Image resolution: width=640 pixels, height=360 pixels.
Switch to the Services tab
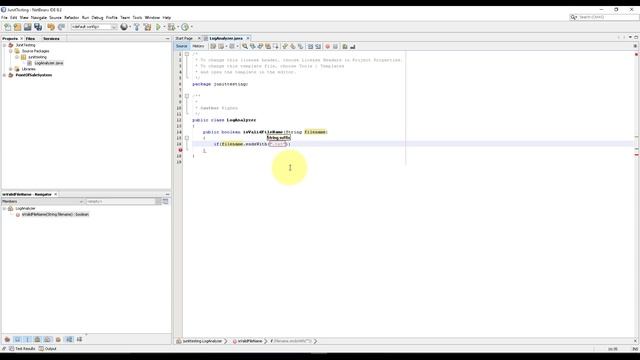51,38
